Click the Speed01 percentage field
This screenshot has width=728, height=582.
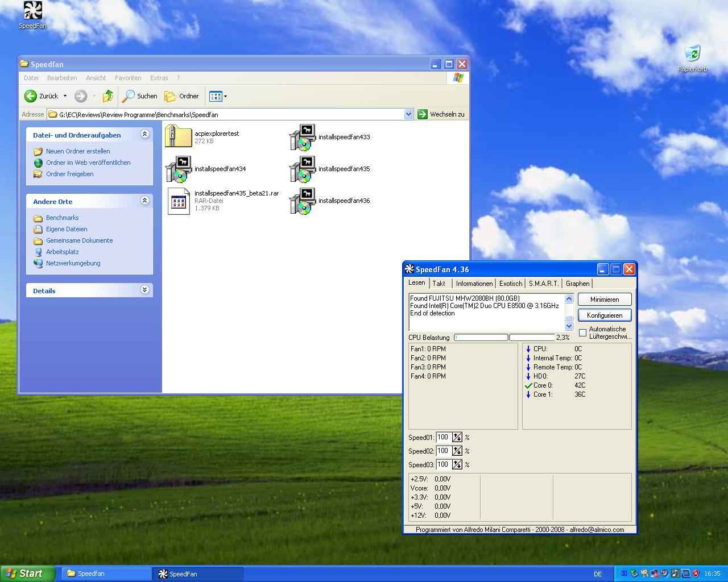pyautogui.click(x=444, y=437)
